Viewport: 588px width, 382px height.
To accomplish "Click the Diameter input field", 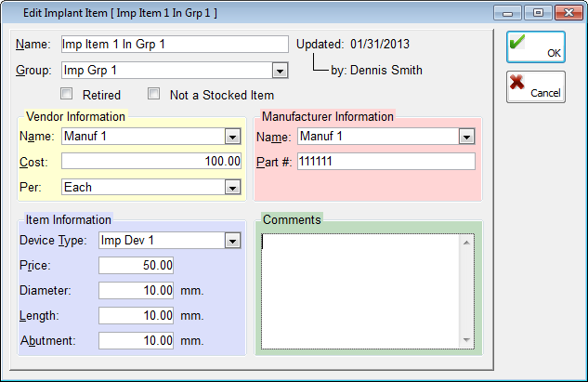I will (x=137, y=290).
